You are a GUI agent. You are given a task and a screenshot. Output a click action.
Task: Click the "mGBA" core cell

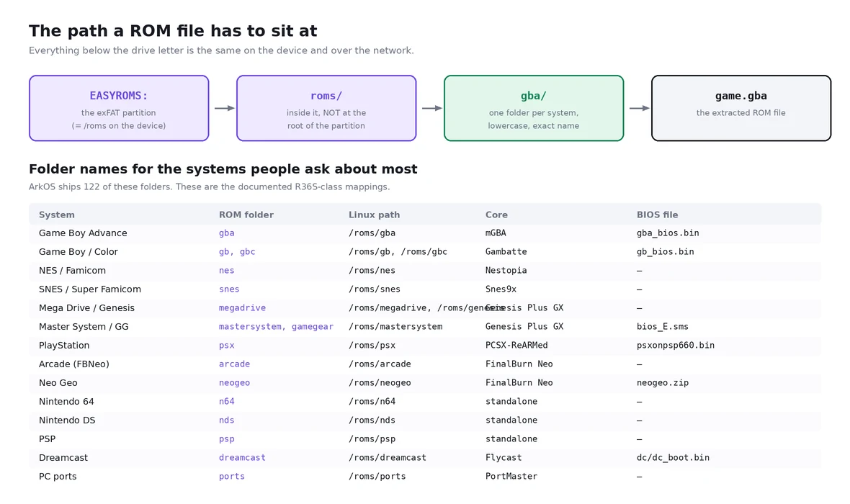pos(496,233)
